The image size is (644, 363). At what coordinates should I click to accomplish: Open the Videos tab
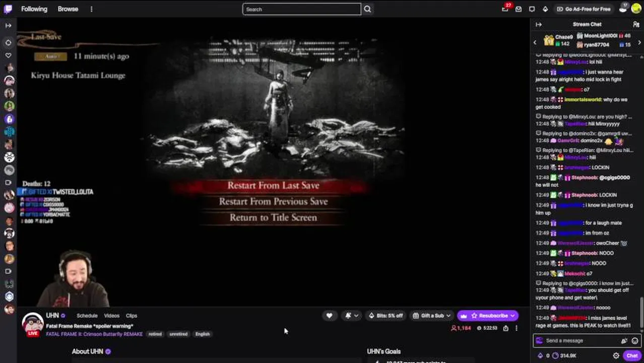[111, 316]
